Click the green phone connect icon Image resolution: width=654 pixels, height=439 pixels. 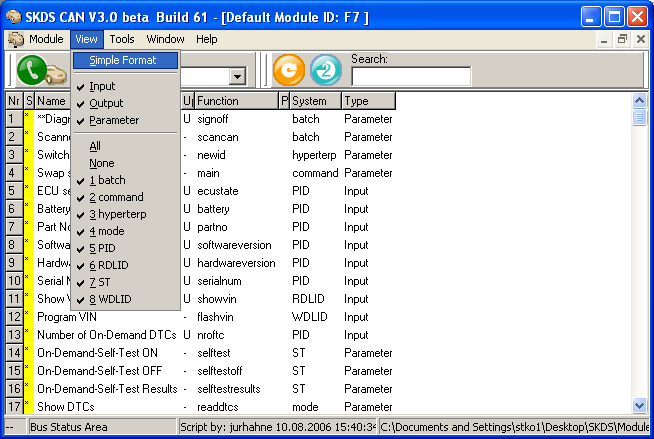click(31, 71)
